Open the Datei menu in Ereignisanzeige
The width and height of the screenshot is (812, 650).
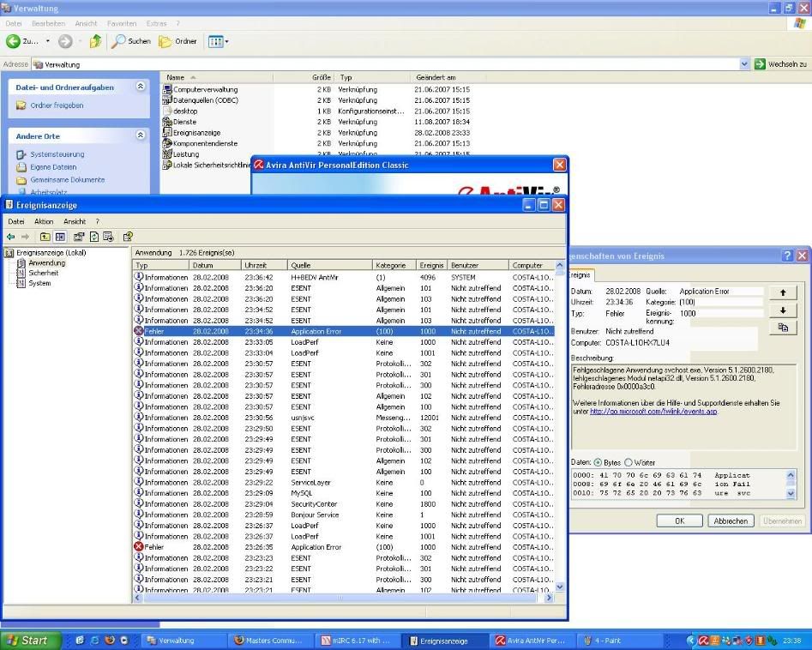(x=16, y=222)
